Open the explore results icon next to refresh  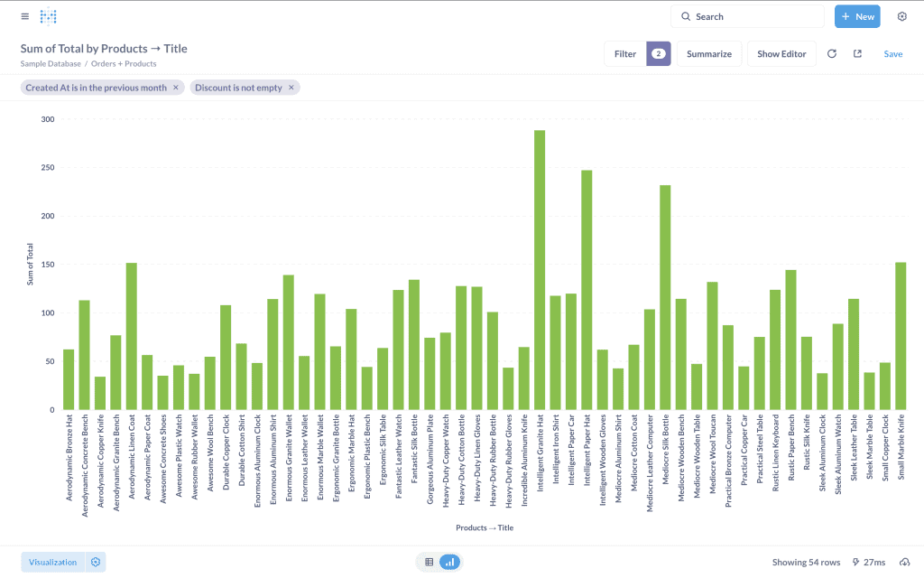pyautogui.click(x=857, y=54)
